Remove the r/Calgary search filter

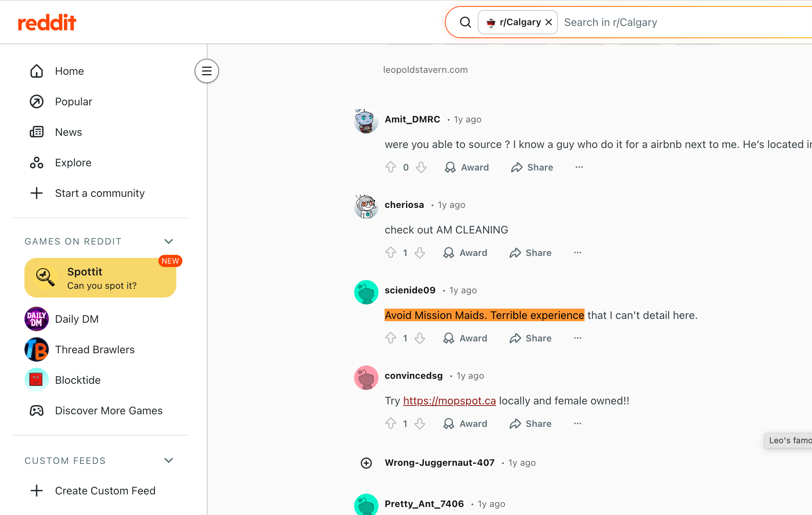pyautogui.click(x=549, y=23)
